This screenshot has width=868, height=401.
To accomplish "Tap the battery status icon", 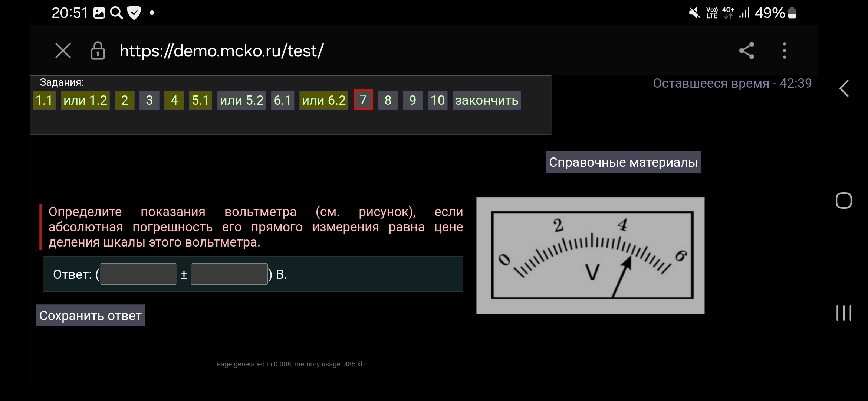I will pos(792,13).
